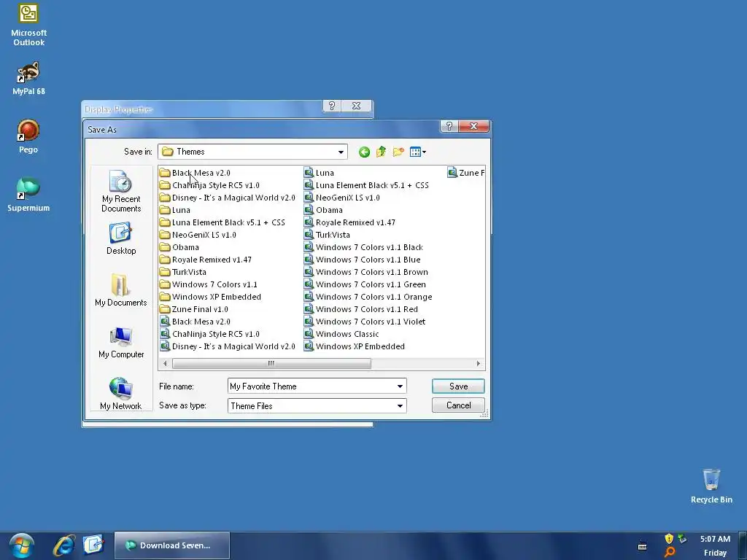
Task: Select Windows 7 Colors v1.1 Orange theme
Action: click(368, 297)
